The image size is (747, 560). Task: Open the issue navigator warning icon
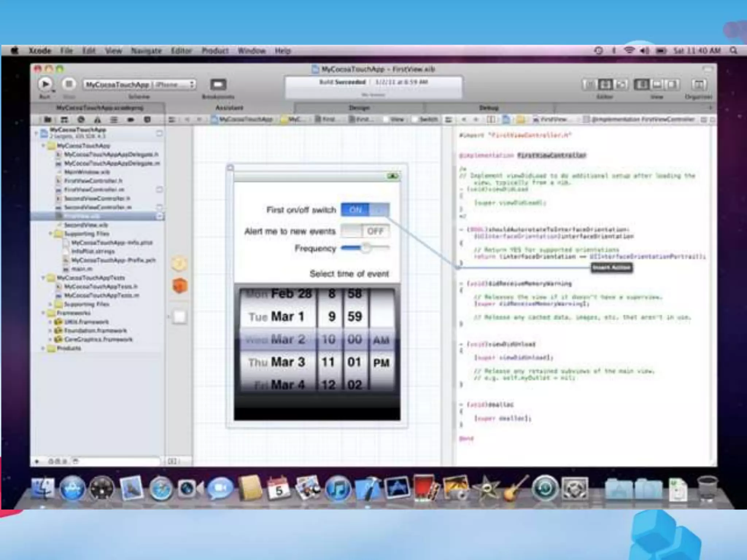click(x=97, y=120)
